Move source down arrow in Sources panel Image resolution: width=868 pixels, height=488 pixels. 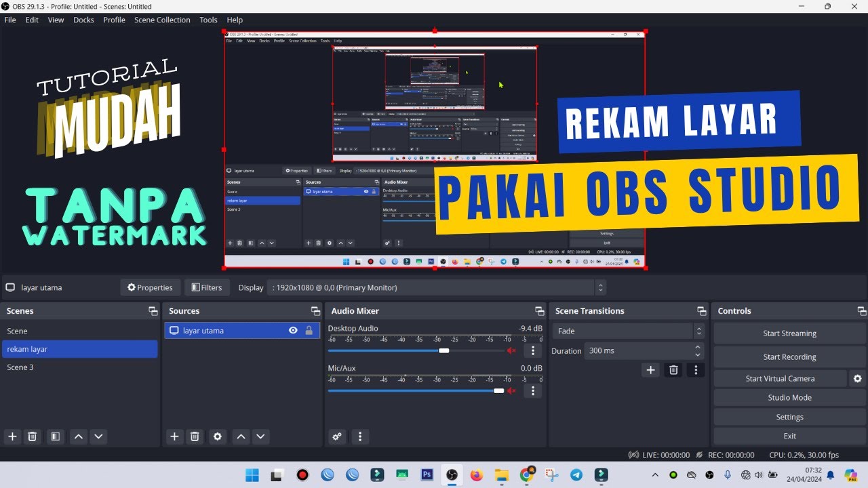click(x=260, y=436)
